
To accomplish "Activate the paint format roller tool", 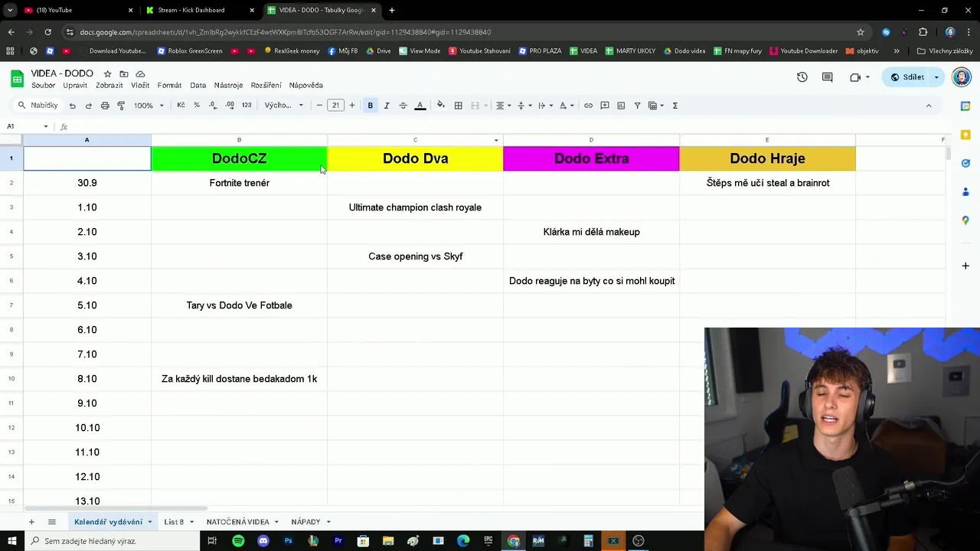I will click(x=121, y=106).
